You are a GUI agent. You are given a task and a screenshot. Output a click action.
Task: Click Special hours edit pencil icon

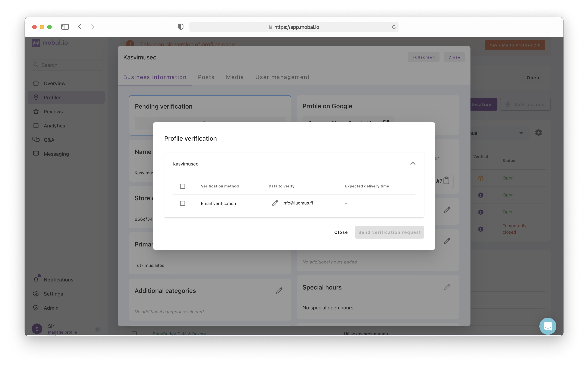point(447,287)
